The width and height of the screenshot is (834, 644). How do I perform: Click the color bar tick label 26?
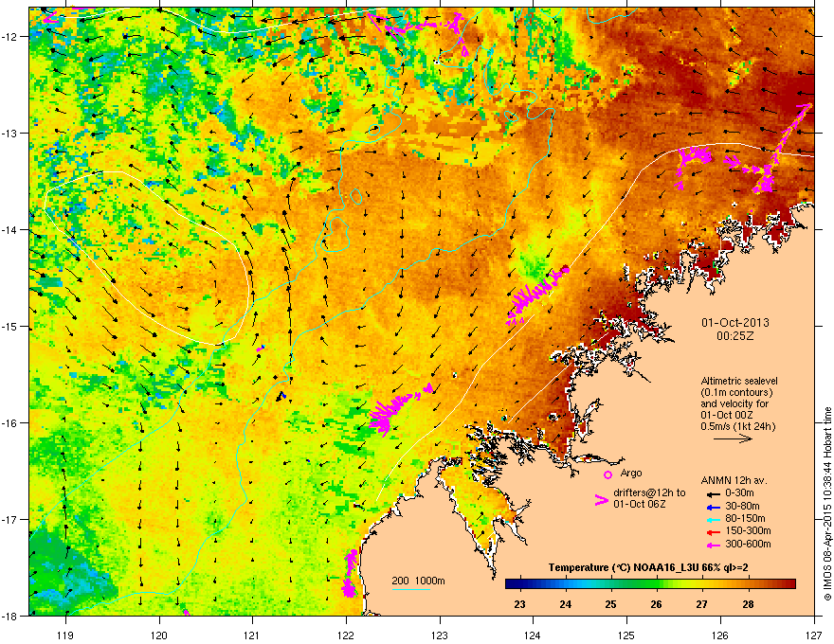coord(657,604)
